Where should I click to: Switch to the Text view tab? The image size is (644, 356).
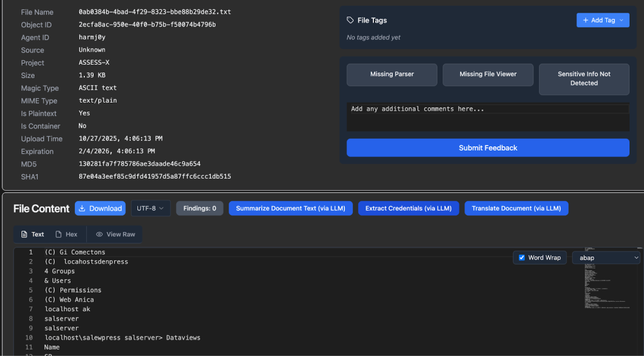coord(33,234)
